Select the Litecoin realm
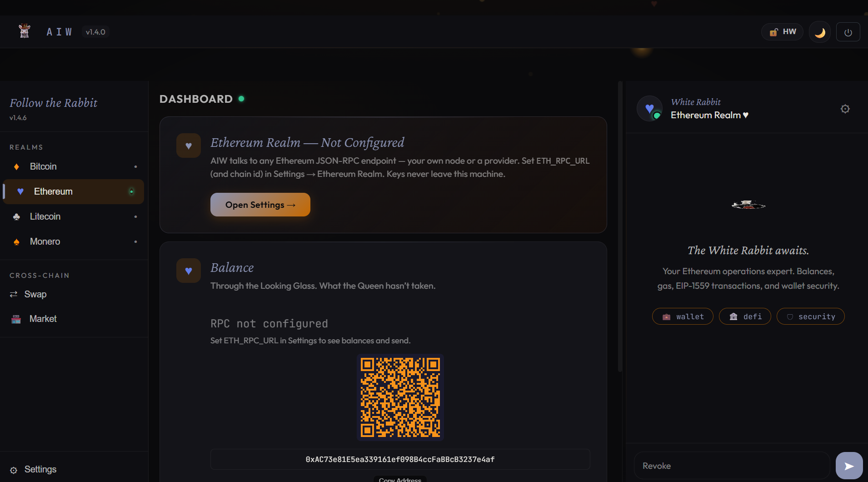Viewport: 868px width, 482px height. pos(74,216)
